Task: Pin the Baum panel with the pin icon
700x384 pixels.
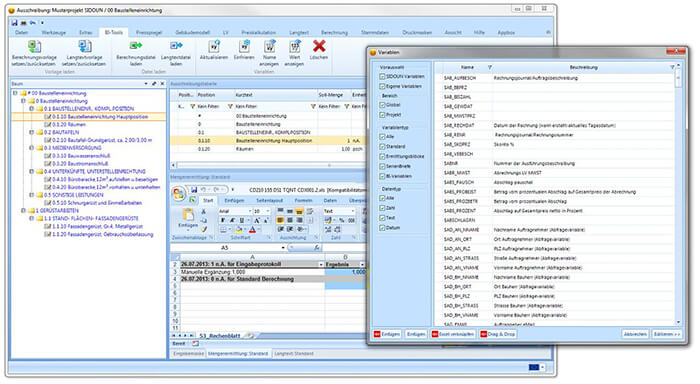Action: (x=154, y=83)
